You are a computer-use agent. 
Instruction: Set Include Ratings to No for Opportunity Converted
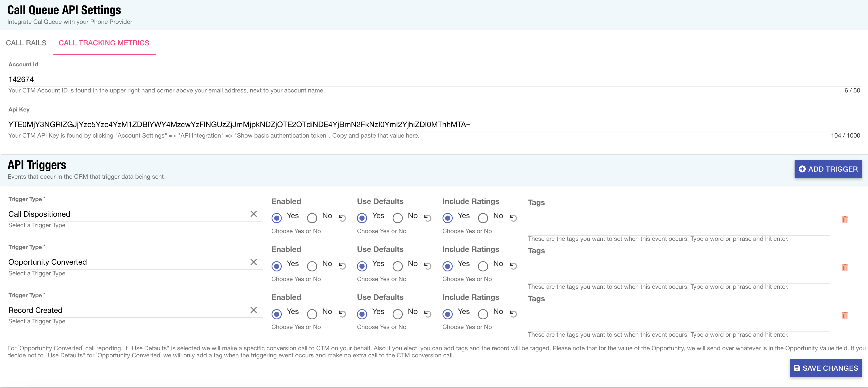(x=483, y=266)
